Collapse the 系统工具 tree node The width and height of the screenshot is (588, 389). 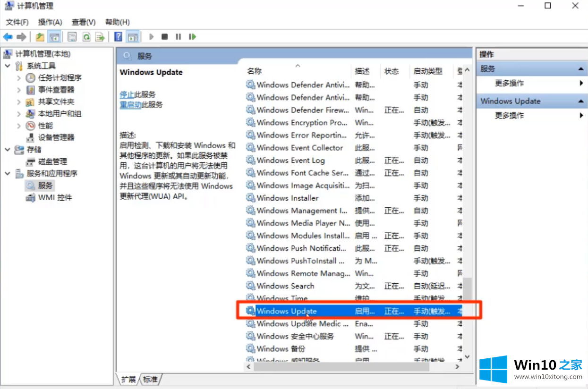[8, 66]
